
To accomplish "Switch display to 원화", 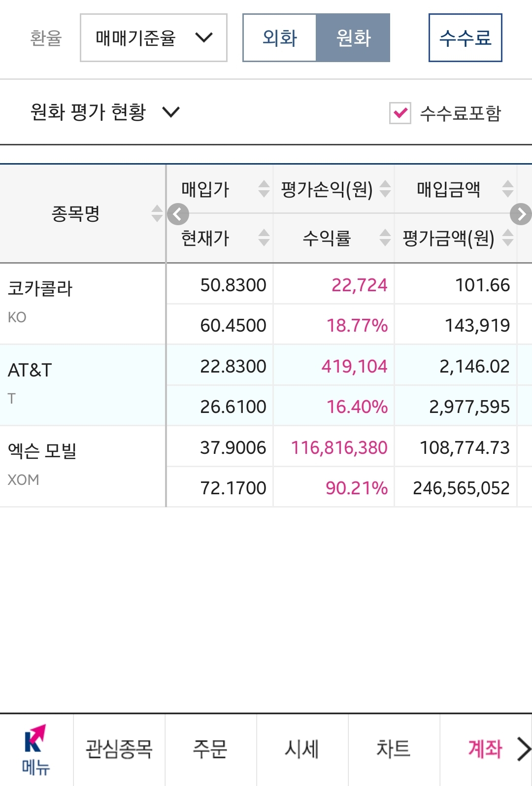I will pyautogui.click(x=353, y=38).
